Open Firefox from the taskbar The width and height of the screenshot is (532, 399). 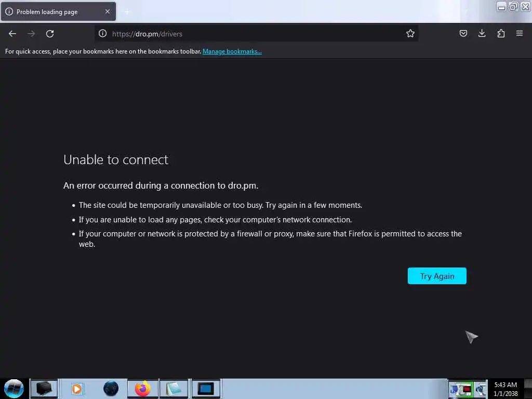[142, 389]
